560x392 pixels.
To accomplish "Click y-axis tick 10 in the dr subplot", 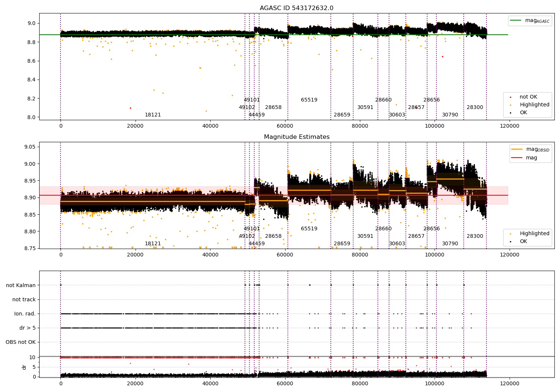I will pos(32,357).
